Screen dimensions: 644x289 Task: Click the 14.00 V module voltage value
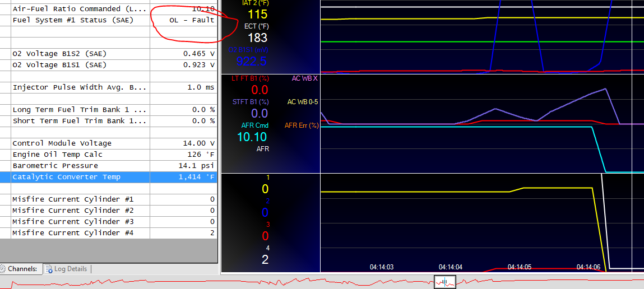[x=199, y=143]
